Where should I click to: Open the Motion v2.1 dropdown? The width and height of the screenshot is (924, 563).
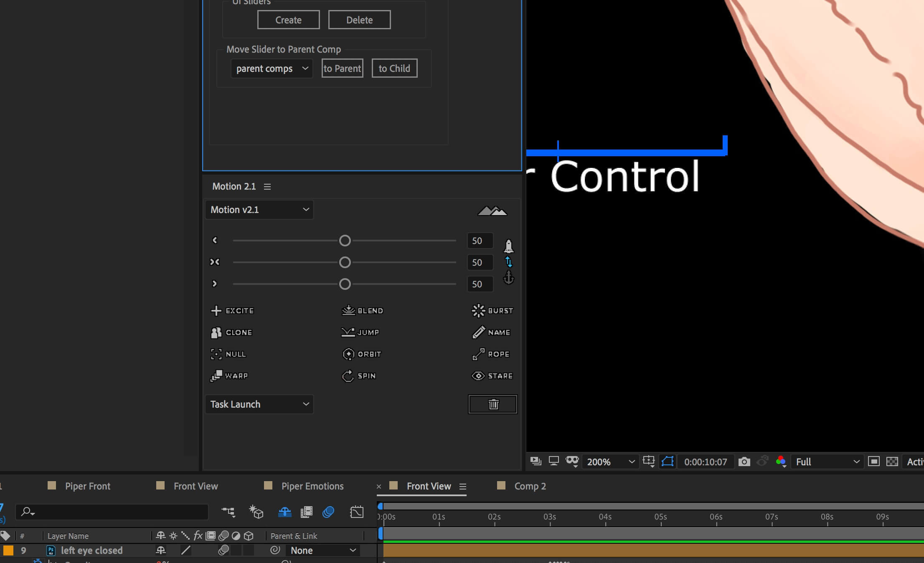tap(259, 210)
